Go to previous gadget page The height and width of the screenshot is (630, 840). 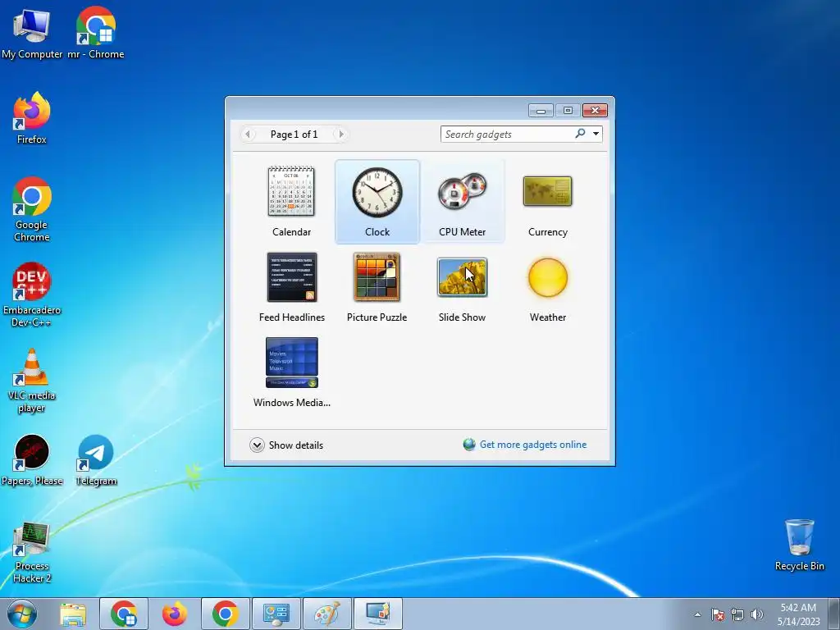click(x=248, y=134)
